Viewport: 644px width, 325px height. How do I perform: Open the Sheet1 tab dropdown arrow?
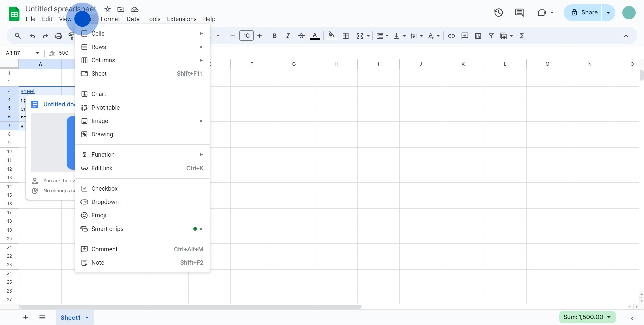(x=87, y=318)
